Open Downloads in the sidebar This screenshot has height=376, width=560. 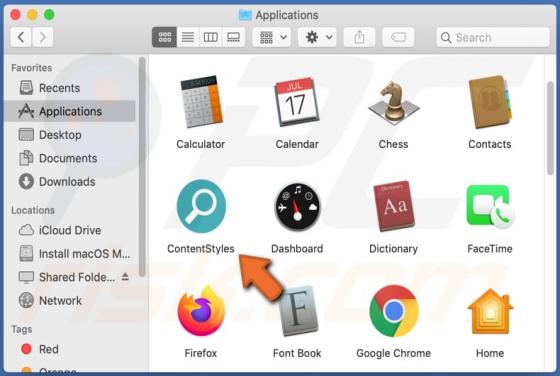tap(70, 182)
